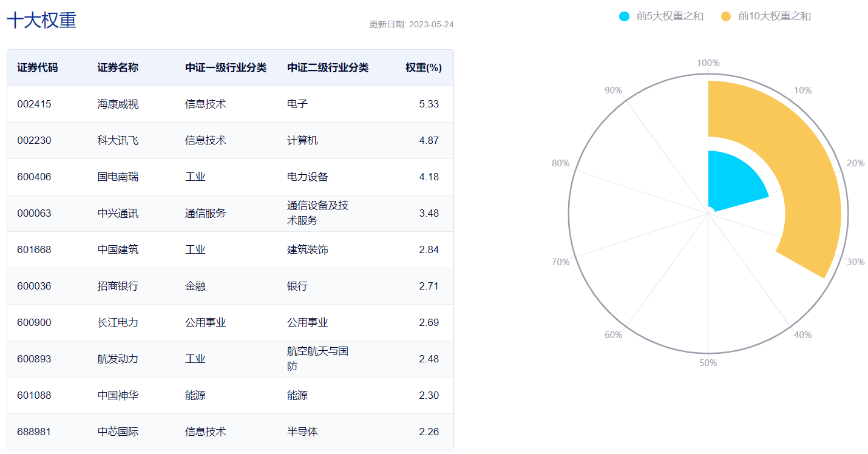Toggle the 前10大权重之和 legend item
This screenshot has height=454, width=868.
(766, 16)
